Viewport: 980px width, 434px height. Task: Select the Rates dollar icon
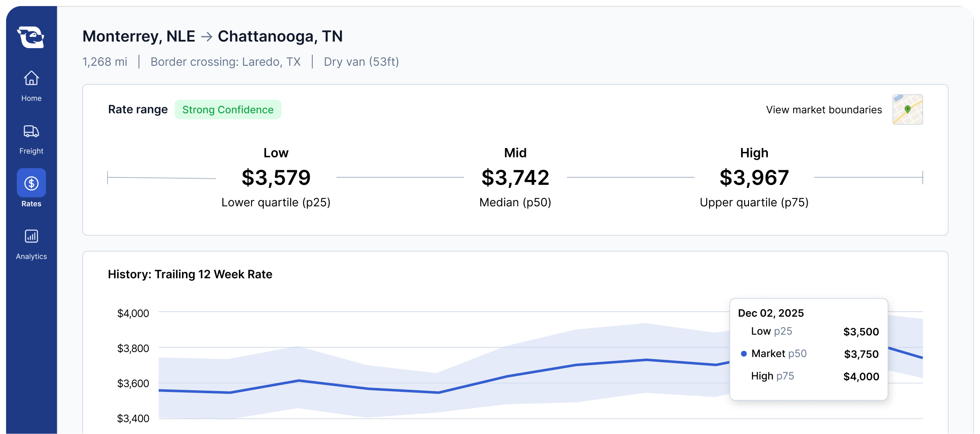[31, 183]
